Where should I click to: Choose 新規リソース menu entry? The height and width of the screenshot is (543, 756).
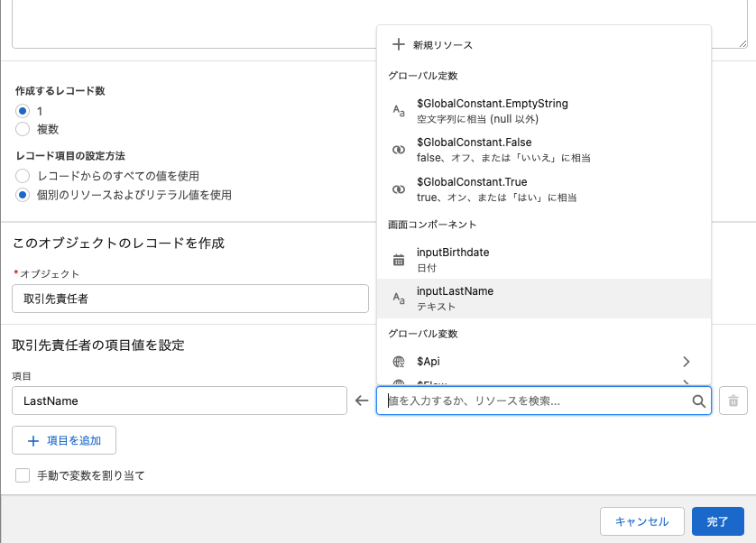(x=543, y=45)
